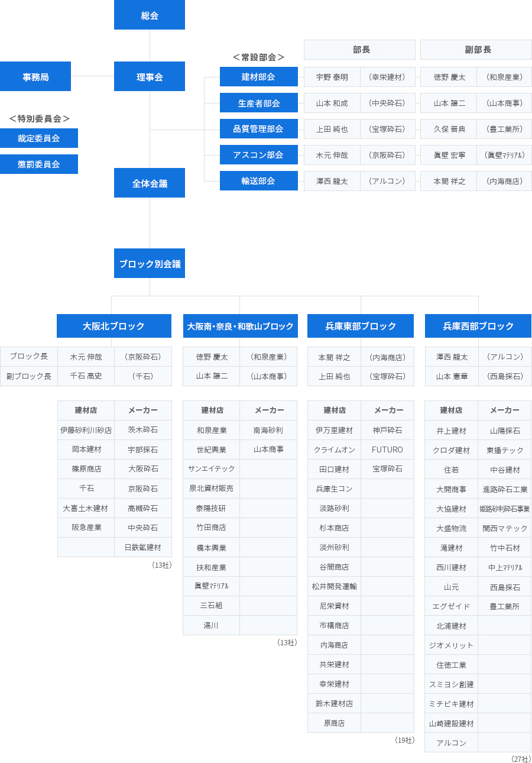Select the name 山本 憲章
This screenshot has height=763, width=532.
[452, 376]
